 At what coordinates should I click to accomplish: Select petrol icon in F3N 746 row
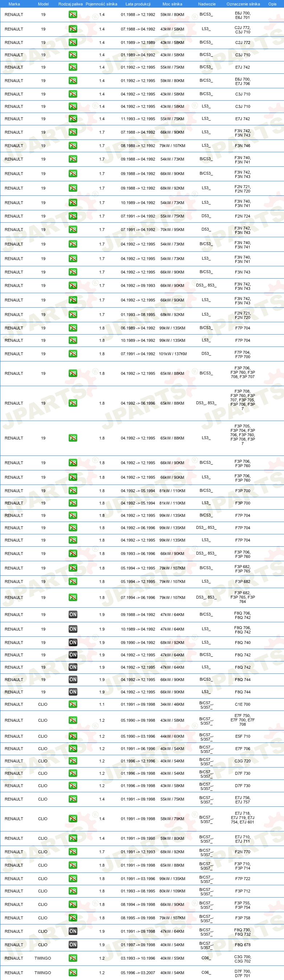(x=73, y=146)
